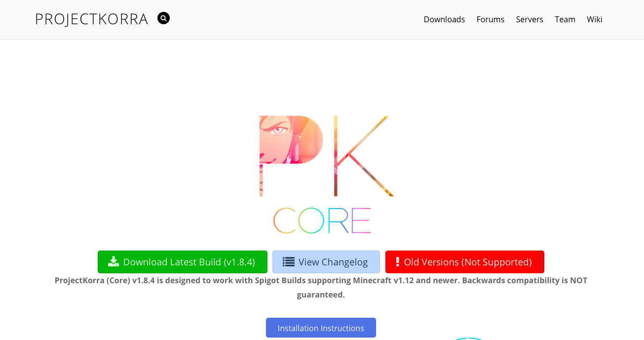Open Old Versions (Not Supported)
Image resolution: width=644 pixels, height=340 pixels.
coord(465,262)
